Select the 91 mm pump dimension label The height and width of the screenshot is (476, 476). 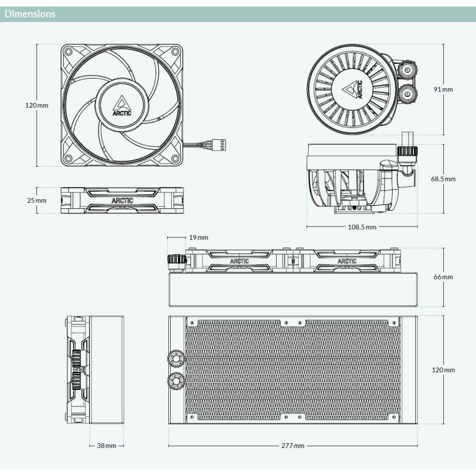point(443,90)
